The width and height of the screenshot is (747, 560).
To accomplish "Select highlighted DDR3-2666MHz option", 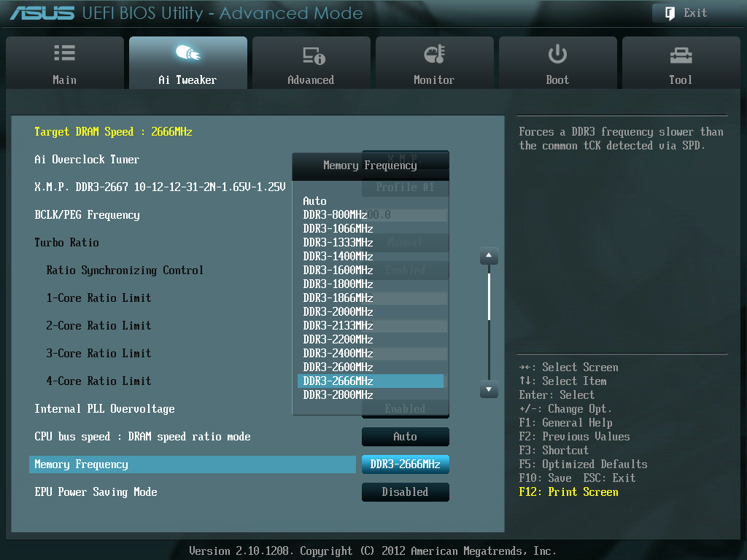I will pyautogui.click(x=371, y=381).
